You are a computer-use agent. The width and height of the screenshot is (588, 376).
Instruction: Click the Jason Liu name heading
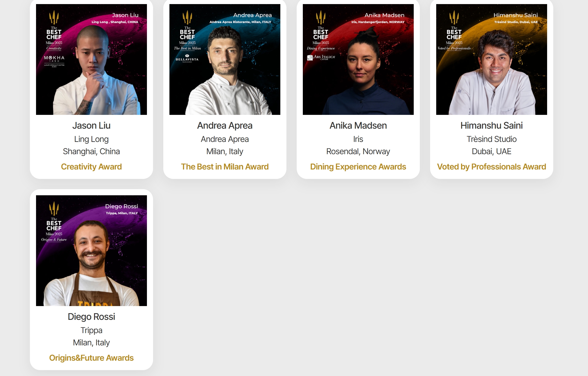(x=91, y=126)
